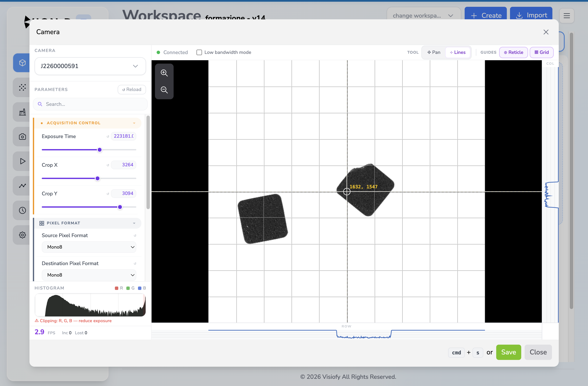Open the Destination Pixel Format dropdown
The height and width of the screenshot is (386, 588).
click(89, 275)
